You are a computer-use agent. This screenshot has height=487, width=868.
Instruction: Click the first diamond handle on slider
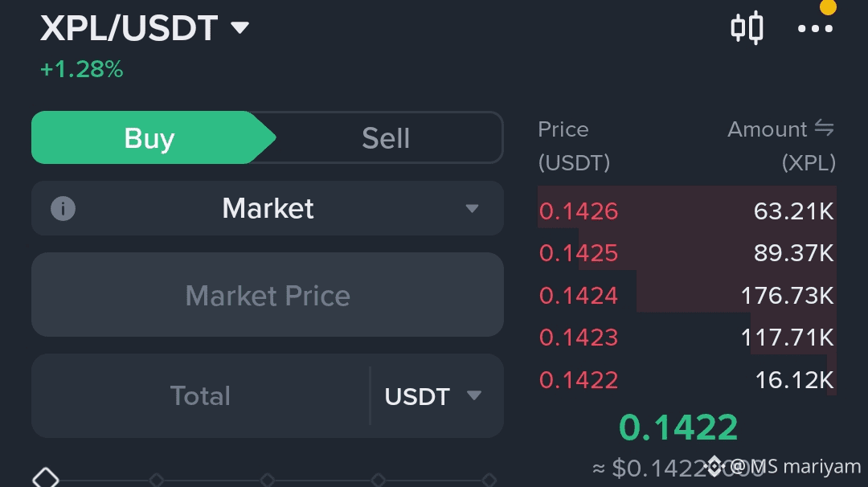pyautogui.click(x=45, y=479)
